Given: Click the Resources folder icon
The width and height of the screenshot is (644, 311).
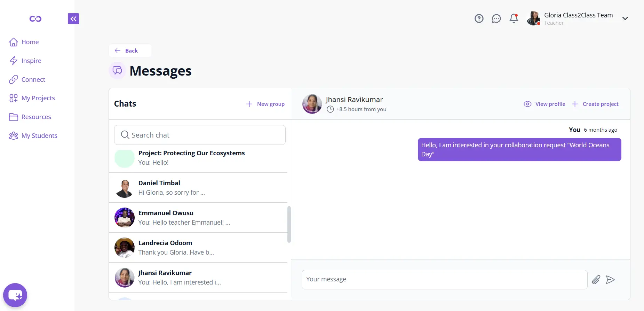Looking at the screenshot, I should click(x=14, y=117).
